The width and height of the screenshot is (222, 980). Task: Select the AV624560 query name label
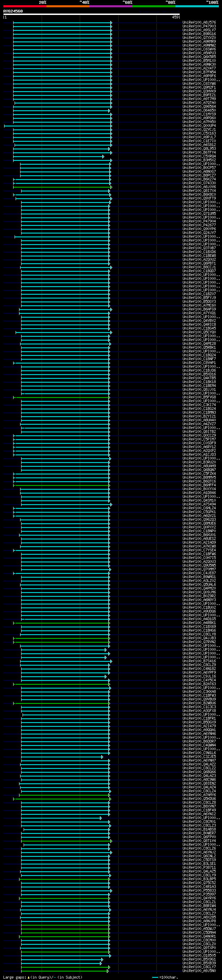click(x=13, y=11)
